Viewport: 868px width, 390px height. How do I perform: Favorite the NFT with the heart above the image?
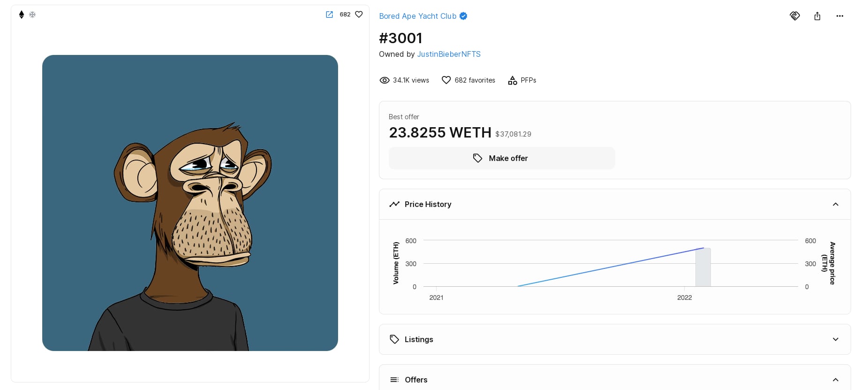click(359, 15)
